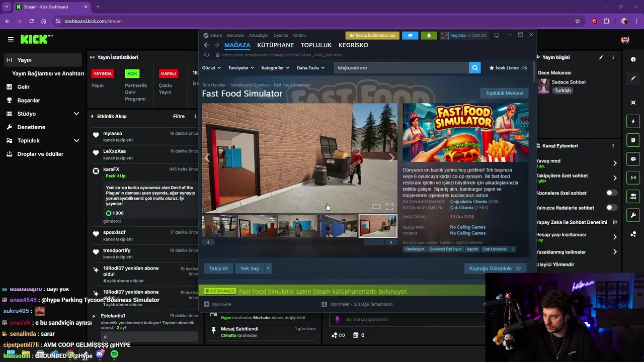Click wrench icon in right rail
The image size is (644, 362).
[633, 215]
